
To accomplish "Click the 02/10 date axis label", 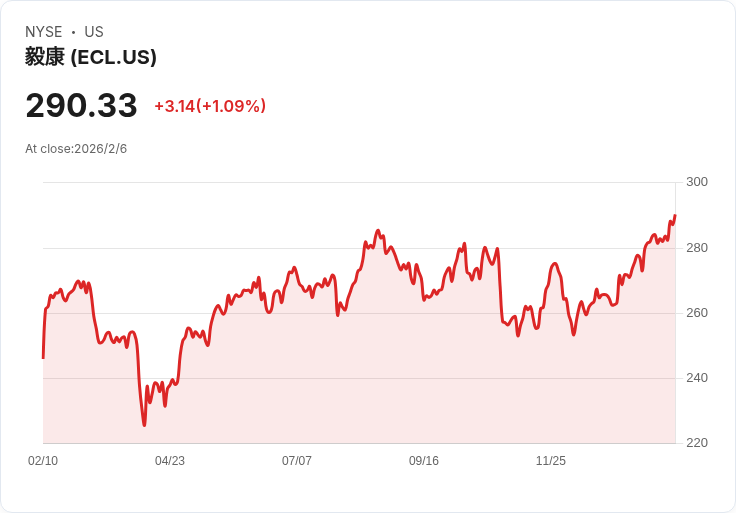I will coord(43,460).
